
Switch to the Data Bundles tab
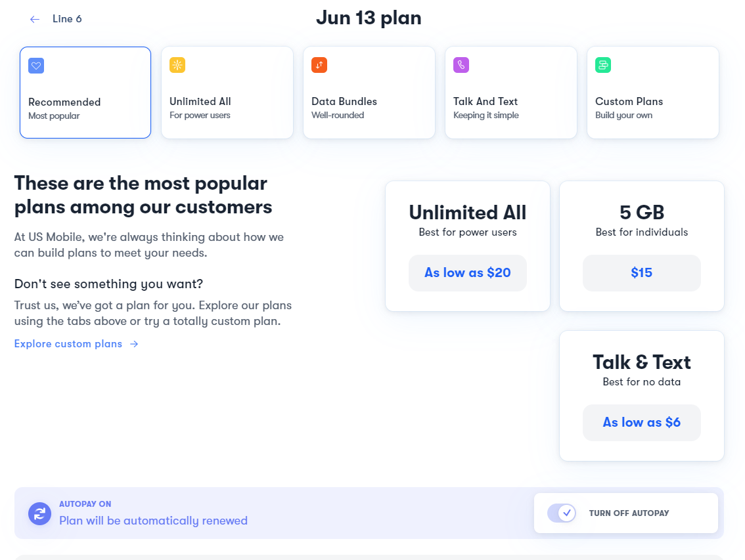[369, 93]
